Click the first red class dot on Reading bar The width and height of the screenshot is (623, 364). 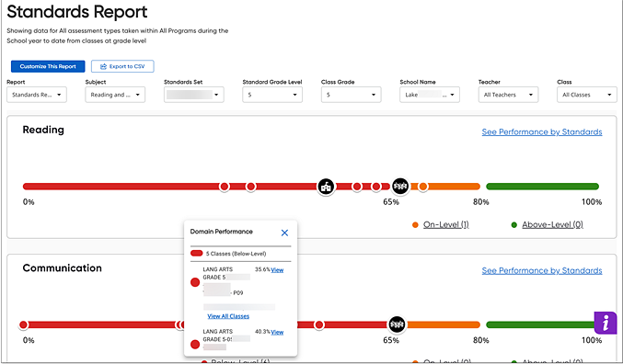(225, 187)
